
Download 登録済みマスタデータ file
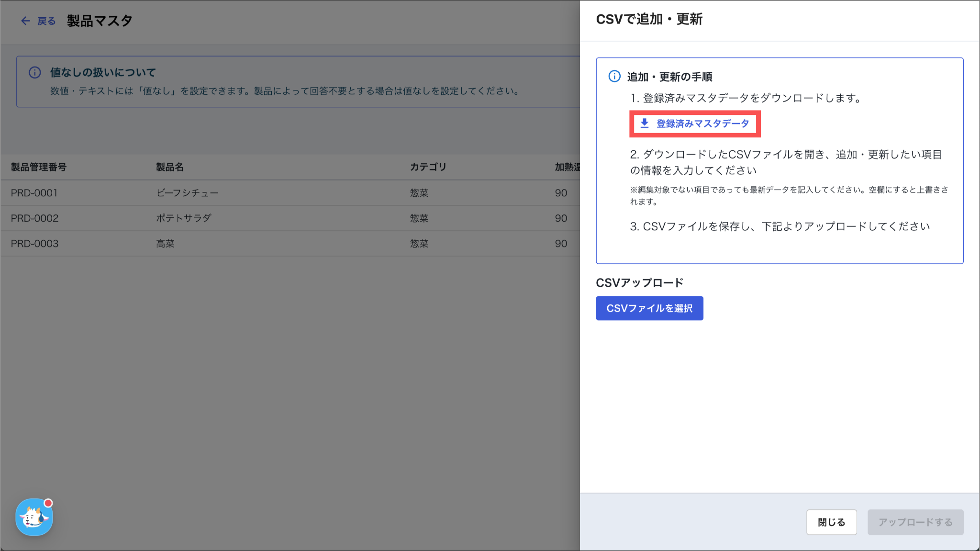(702, 124)
